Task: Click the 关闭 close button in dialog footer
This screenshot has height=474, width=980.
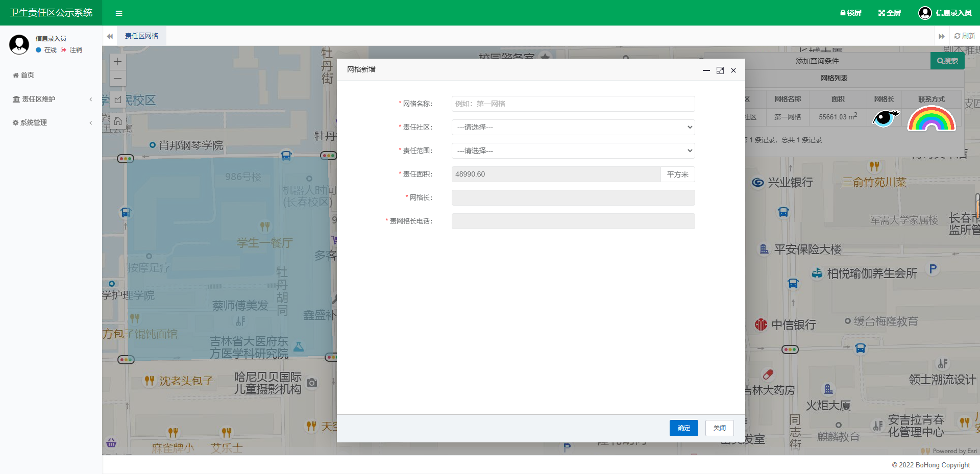Action: [720, 428]
